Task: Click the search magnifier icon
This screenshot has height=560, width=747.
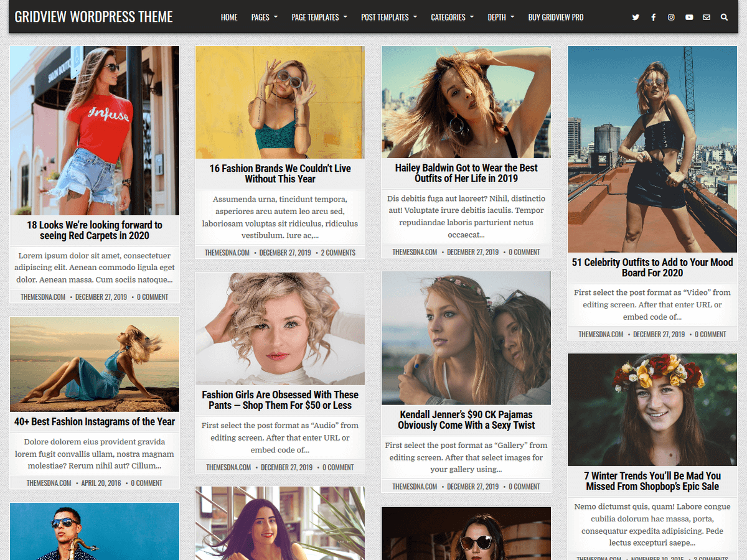Action: point(724,17)
